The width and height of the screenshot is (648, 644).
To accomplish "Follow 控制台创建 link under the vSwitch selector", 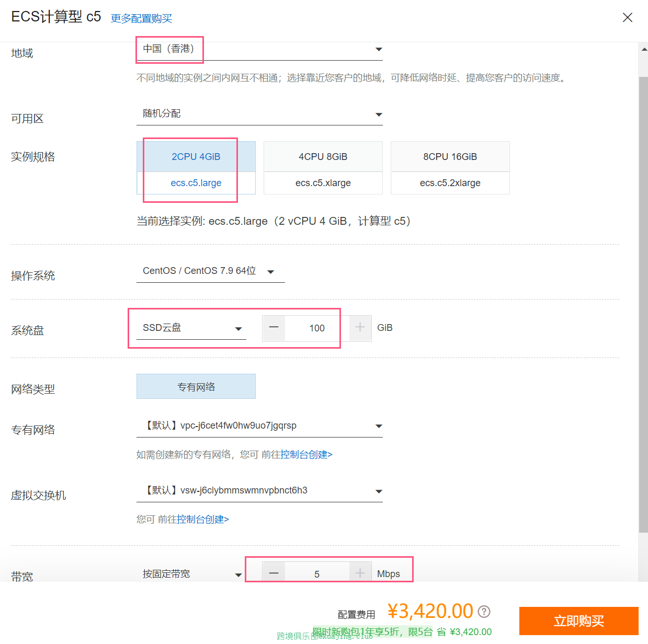I will click(203, 520).
